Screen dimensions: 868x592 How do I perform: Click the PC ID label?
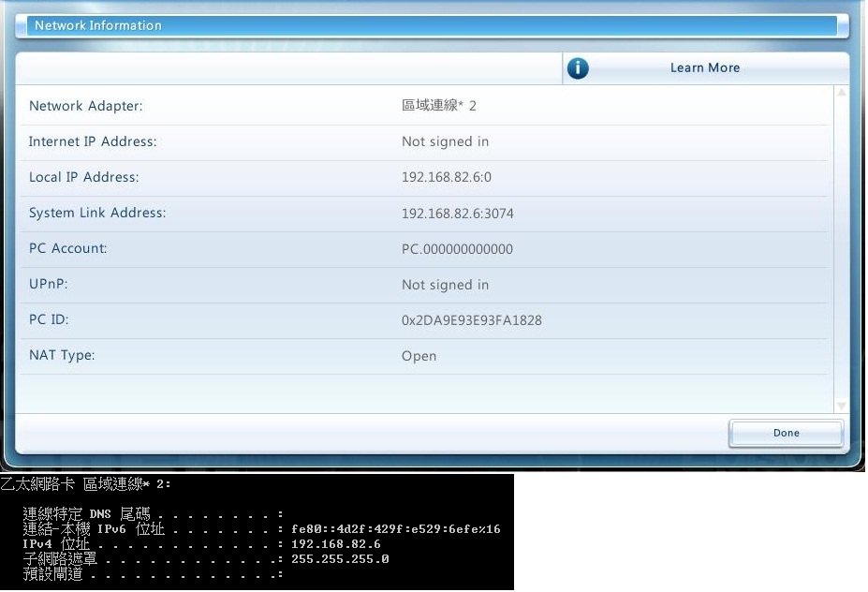pyautogui.click(x=49, y=319)
